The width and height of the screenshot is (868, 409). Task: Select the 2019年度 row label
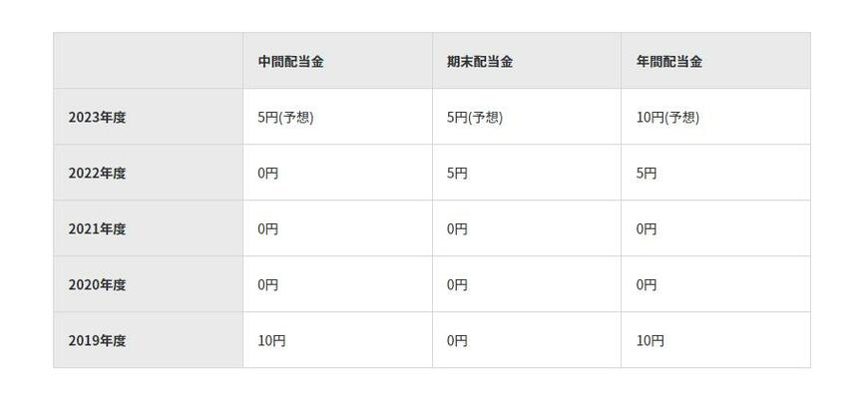[x=97, y=340]
